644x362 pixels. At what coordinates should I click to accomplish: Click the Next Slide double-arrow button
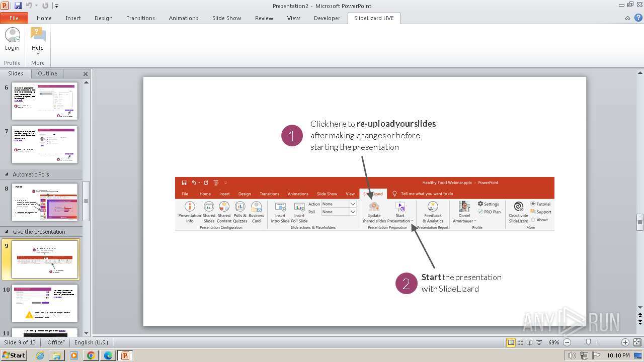click(x=640, y=322)
